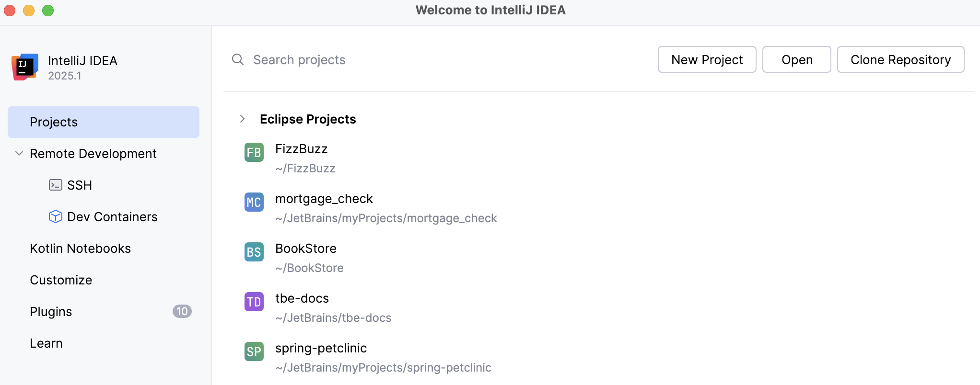Click the Clone Repository button

tap(900, 59)
